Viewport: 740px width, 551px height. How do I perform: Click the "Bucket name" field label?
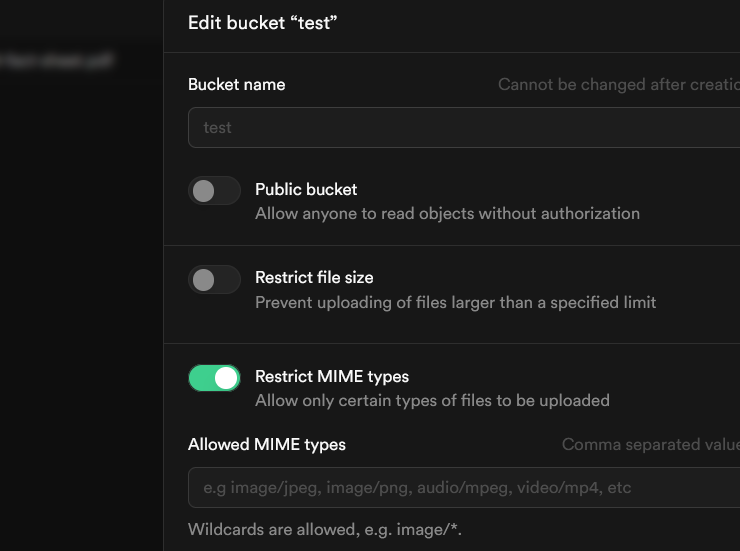[237, 85]
